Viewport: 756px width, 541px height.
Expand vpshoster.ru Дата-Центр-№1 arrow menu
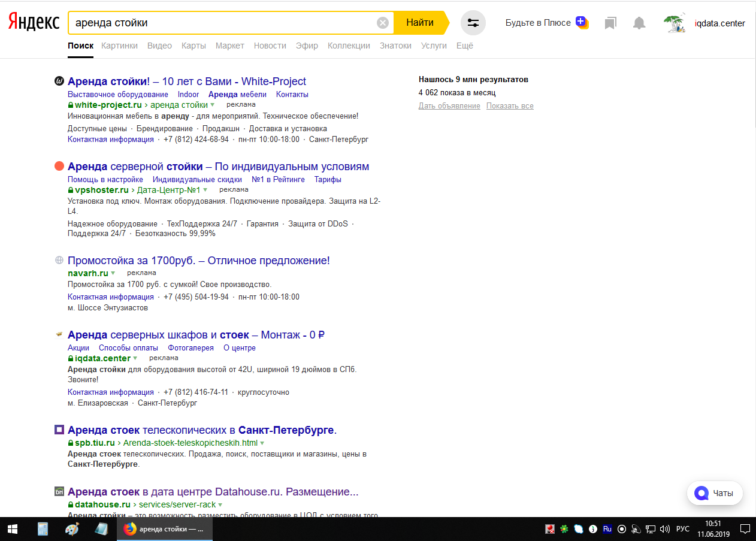[x=205, y=191]
